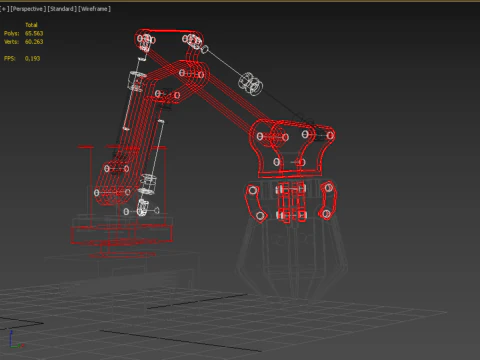The image size is (480, 360).
Task: Select the red robot arm base platform
Action: (x=122, y=235)
